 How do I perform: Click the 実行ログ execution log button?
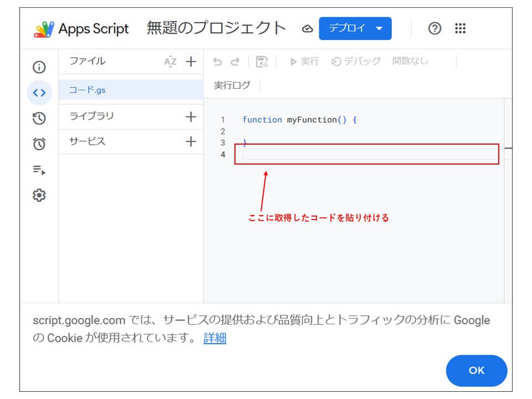click(232, 85)
